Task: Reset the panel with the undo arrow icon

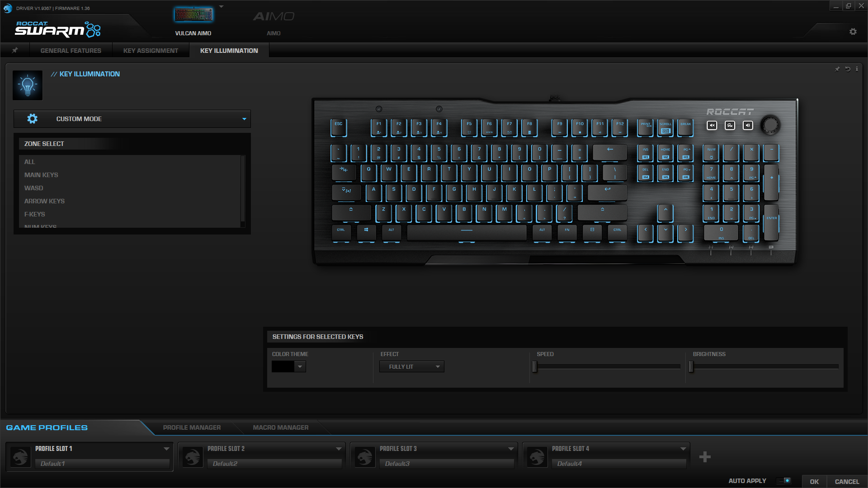Action: [x=848, y=69]
